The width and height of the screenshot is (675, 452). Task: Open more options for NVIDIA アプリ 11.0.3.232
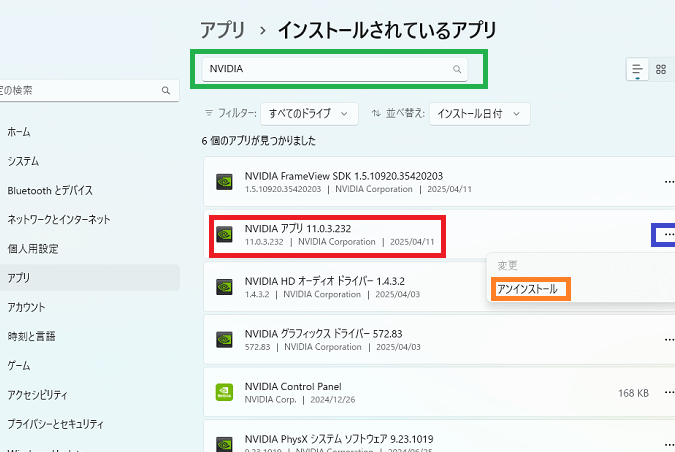(x=668, y=234)
